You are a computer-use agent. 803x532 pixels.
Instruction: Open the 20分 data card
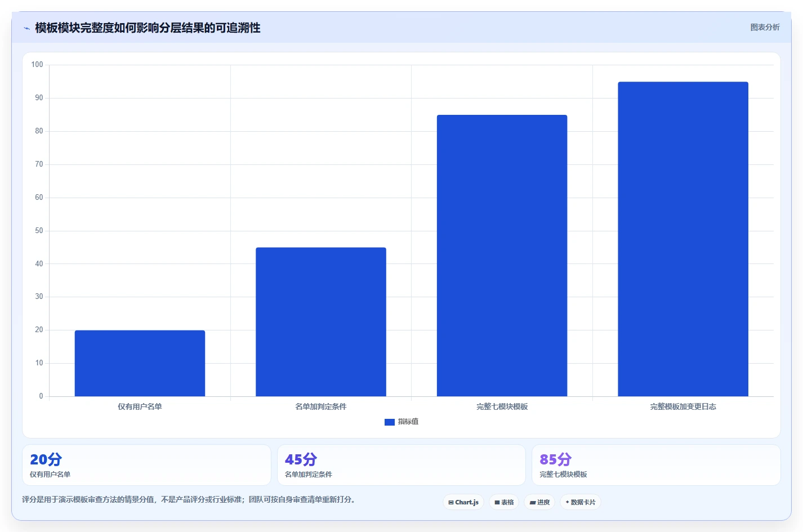(x=146, y=465)
